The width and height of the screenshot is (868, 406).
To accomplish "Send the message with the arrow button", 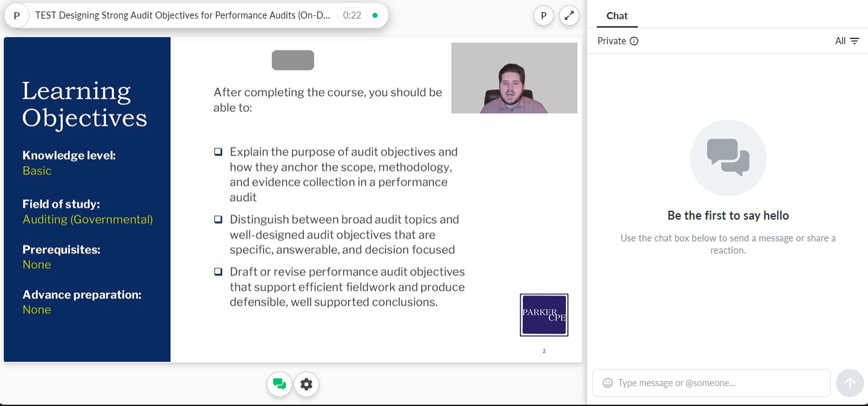I will click(850, 383).
